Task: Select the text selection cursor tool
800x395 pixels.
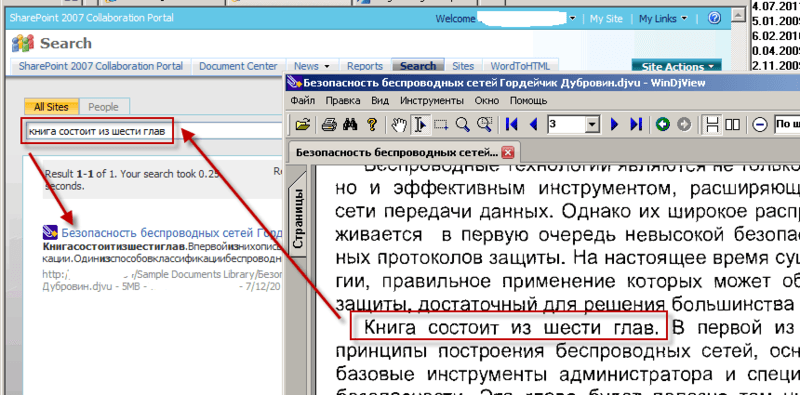Action: (x=420, y=124)
